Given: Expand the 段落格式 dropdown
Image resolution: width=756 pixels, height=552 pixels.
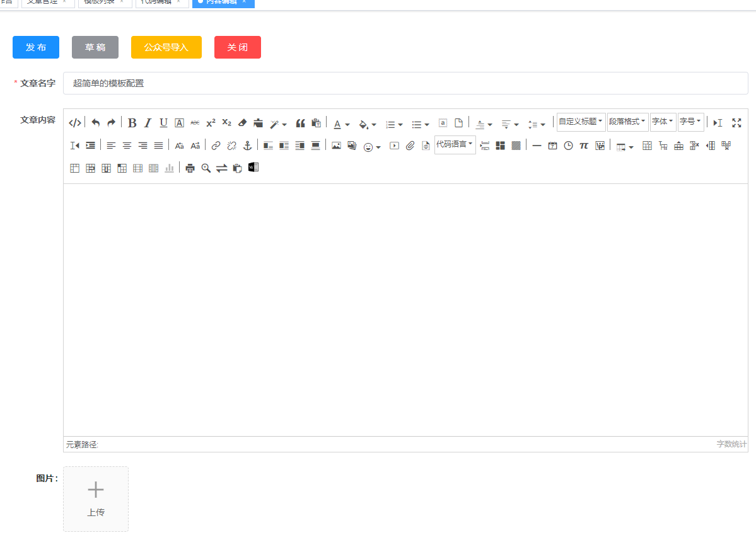Looking at the screenshot, I should click(x=627, y=122).
